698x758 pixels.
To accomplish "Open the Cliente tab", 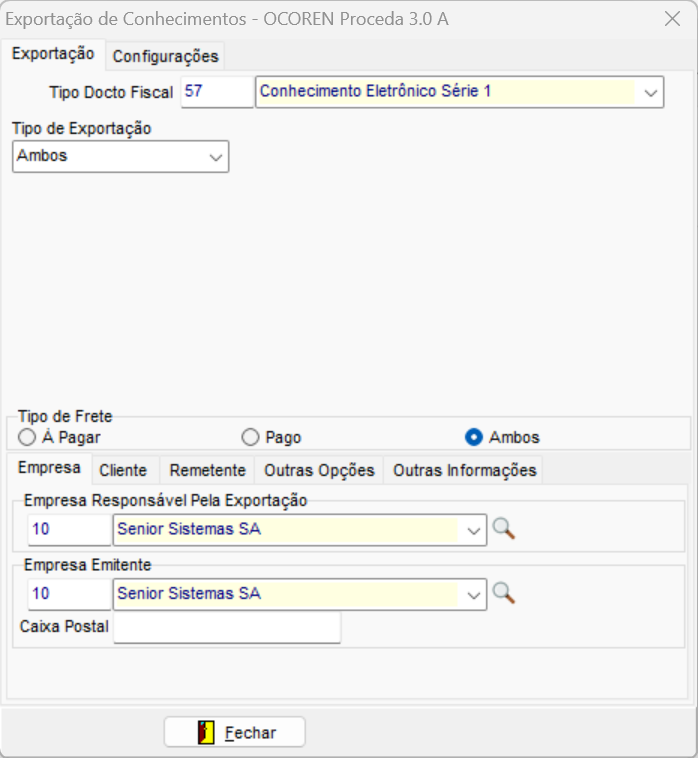I will [x=123, y=470].
